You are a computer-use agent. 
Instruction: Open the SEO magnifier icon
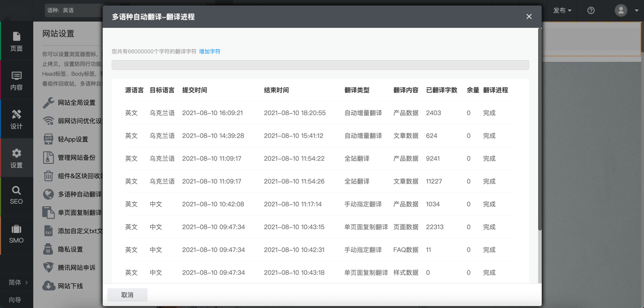point(17,195)
